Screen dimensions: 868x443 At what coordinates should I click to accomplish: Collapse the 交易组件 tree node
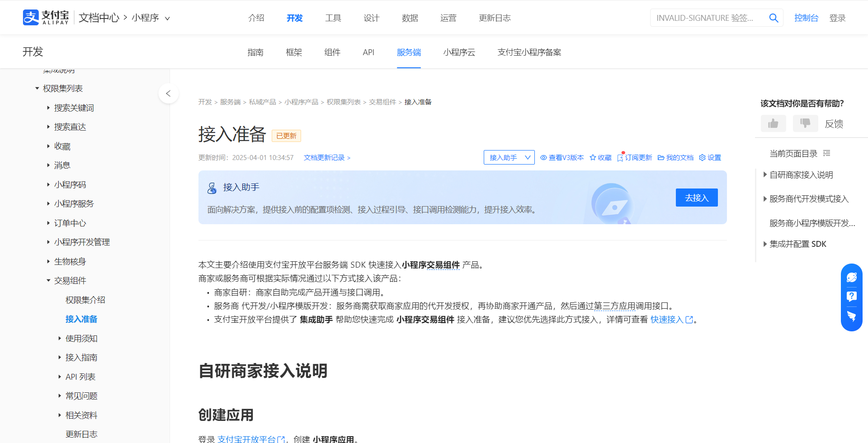(x=48, y=280)
